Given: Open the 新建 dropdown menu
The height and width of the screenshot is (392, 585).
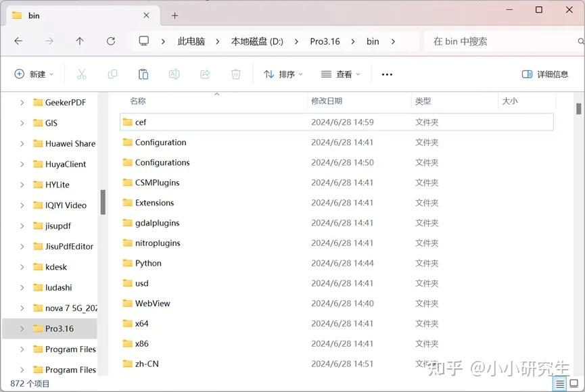Looking at the screenshot, I should [34, 74].
